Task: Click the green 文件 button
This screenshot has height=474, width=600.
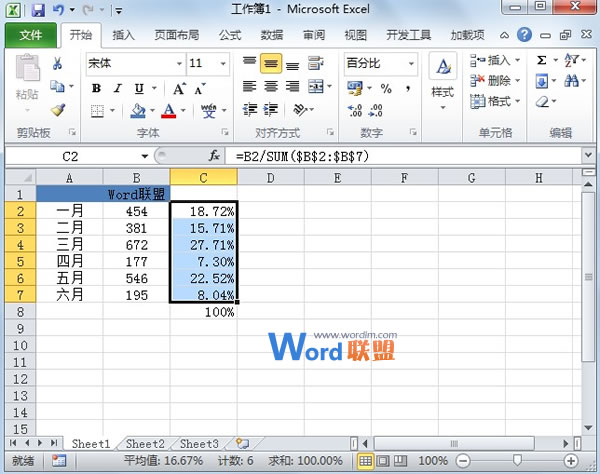Action: pos(31,35)
